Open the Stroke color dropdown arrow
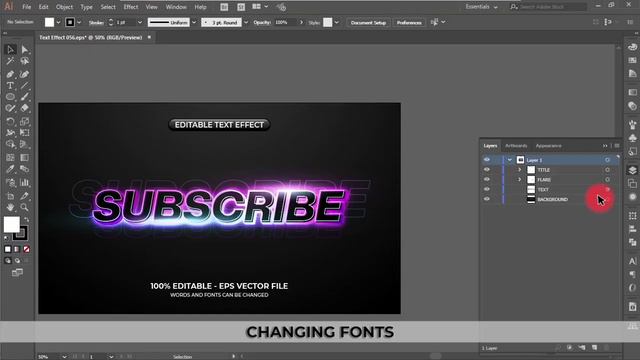The width and height of the screenshot is (640, 360). point(79,22)
